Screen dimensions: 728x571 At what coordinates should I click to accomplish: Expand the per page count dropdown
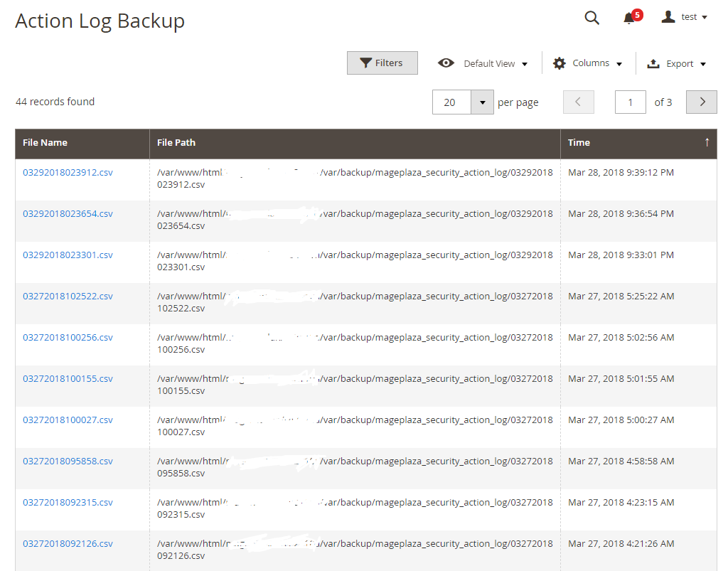click(x=482, y=102)
